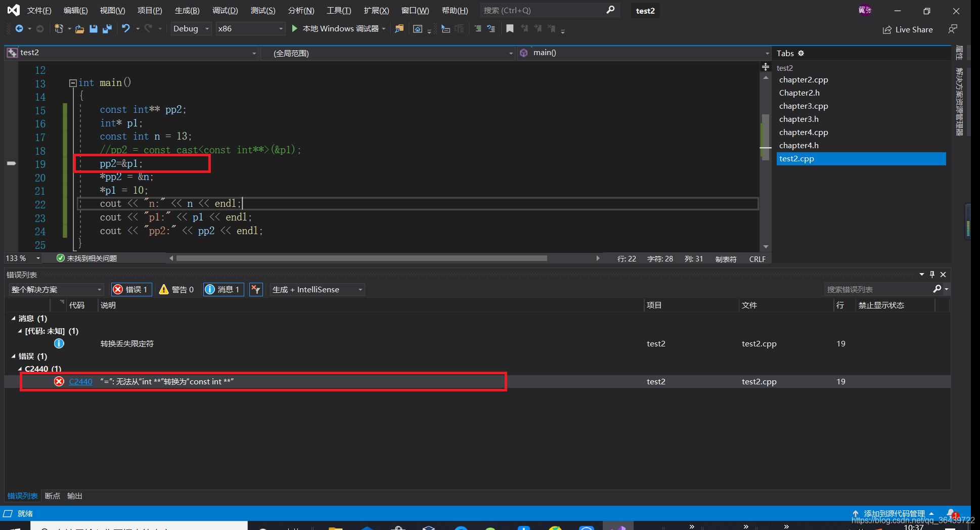Open the Debug configuration dropdown
The image size is (980, 530).
click(x=191, y=29)
